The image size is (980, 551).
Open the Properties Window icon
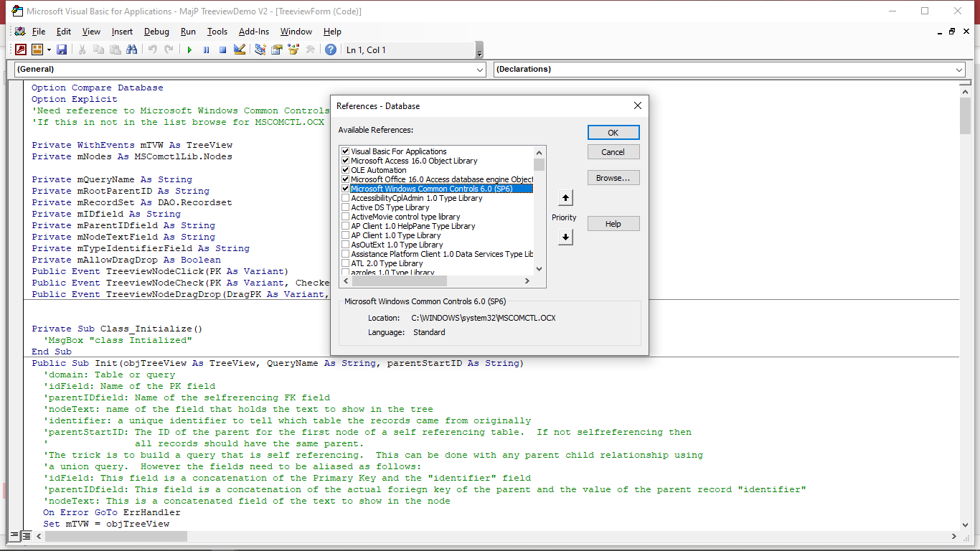[x=276, y=50]
